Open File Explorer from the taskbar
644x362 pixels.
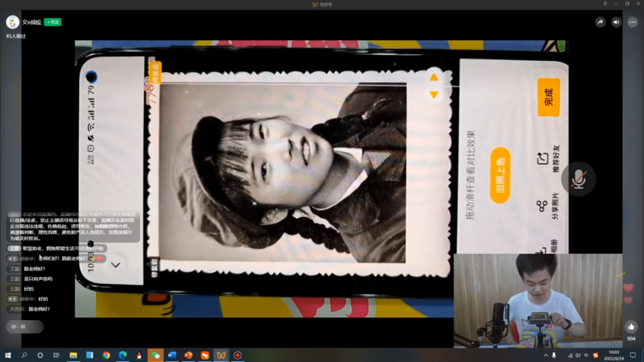coord(73,355)
